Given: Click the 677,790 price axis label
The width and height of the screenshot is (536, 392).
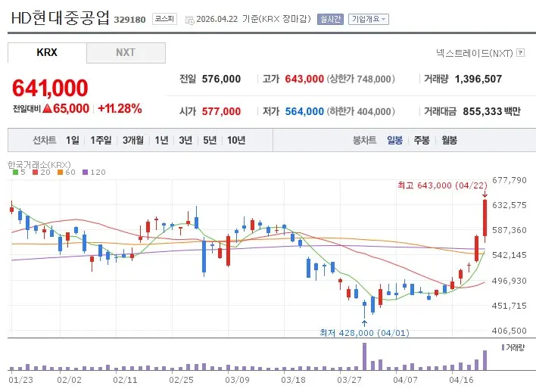Looking at the screenshot, I should tap(510, 180).
